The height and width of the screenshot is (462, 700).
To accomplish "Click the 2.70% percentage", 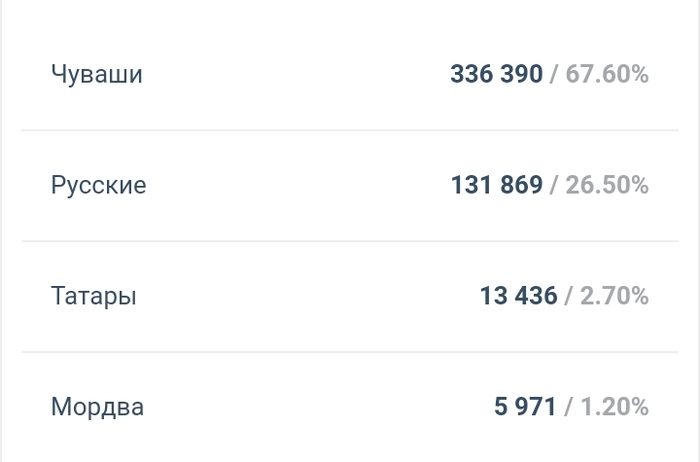I will coord(614,296).
